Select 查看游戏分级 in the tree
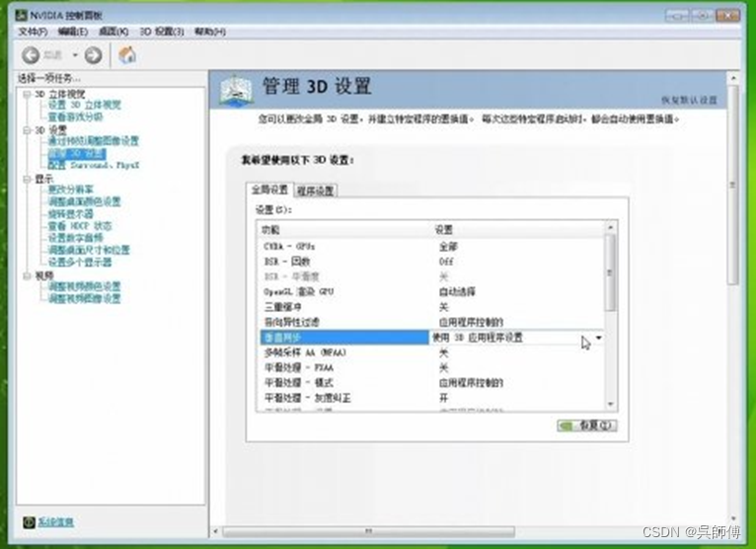 (75, 117)
